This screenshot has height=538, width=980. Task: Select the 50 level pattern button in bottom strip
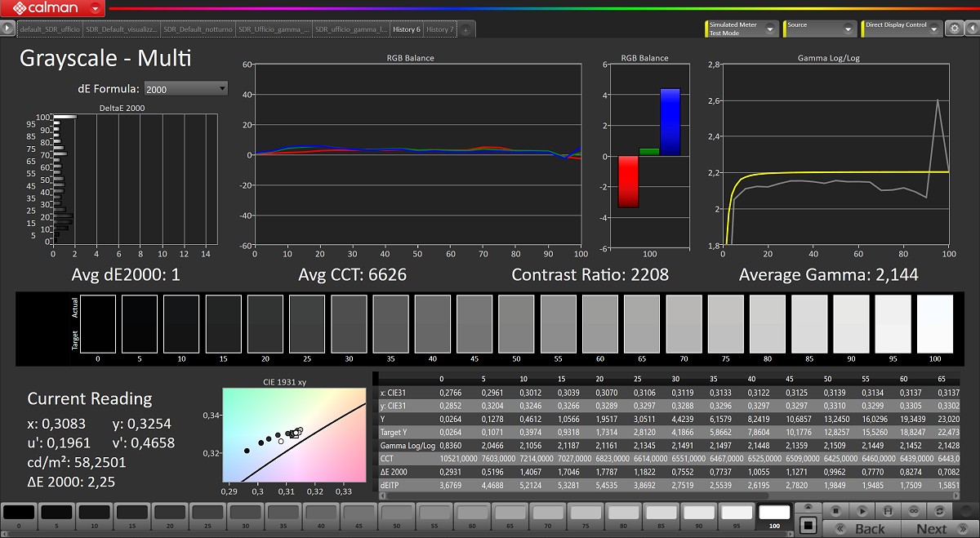tap(397, 517)
